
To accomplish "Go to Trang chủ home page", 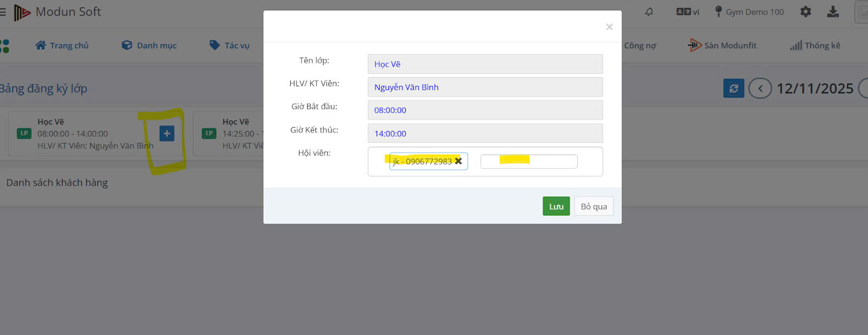I will click(x=62, y=46).
